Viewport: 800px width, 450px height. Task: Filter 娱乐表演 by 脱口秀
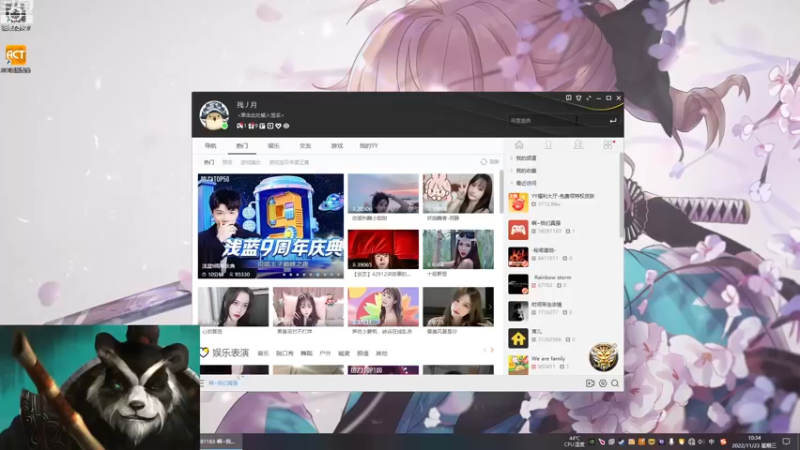click(285, 353)
